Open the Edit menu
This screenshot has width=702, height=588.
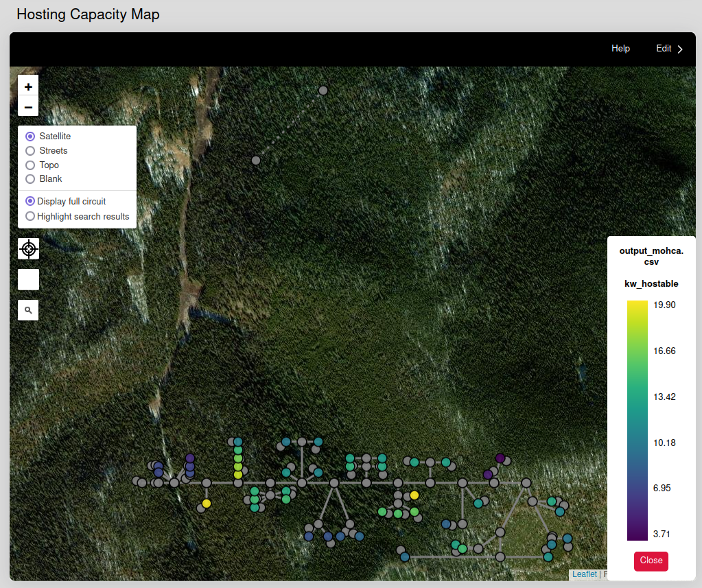[x=664, y=48]
